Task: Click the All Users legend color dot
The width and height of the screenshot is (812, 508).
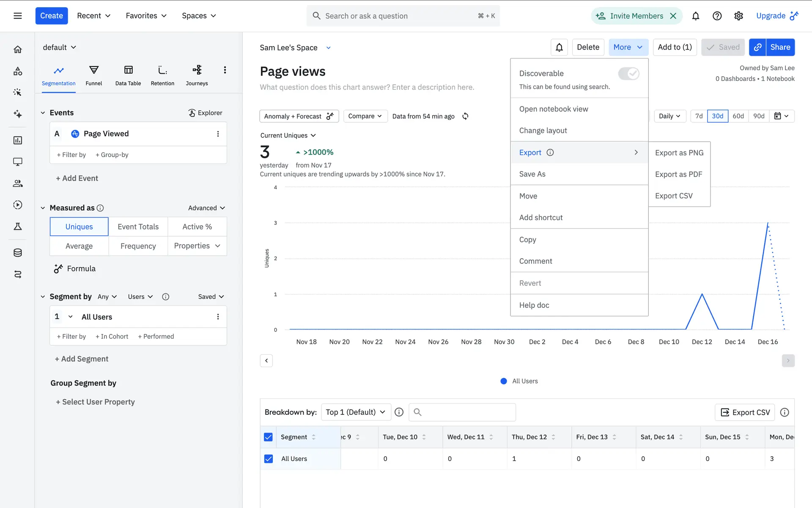Action: click(x=503, y=381)
